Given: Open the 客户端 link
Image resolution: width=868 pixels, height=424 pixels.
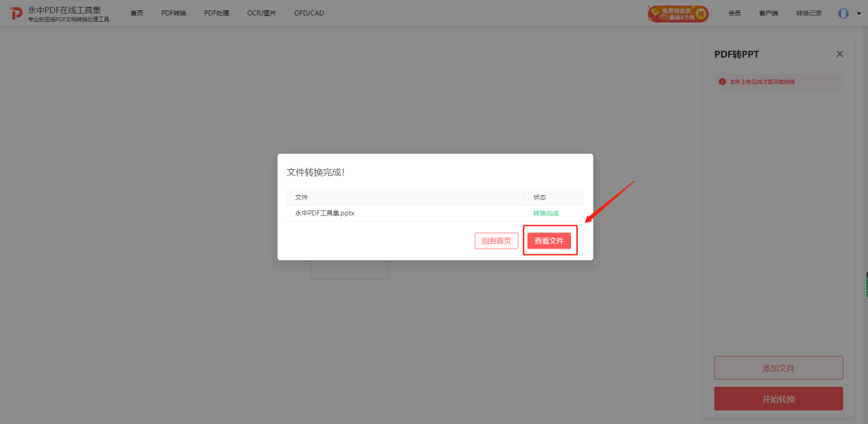Looking at the screenshot, I should 768,13.
